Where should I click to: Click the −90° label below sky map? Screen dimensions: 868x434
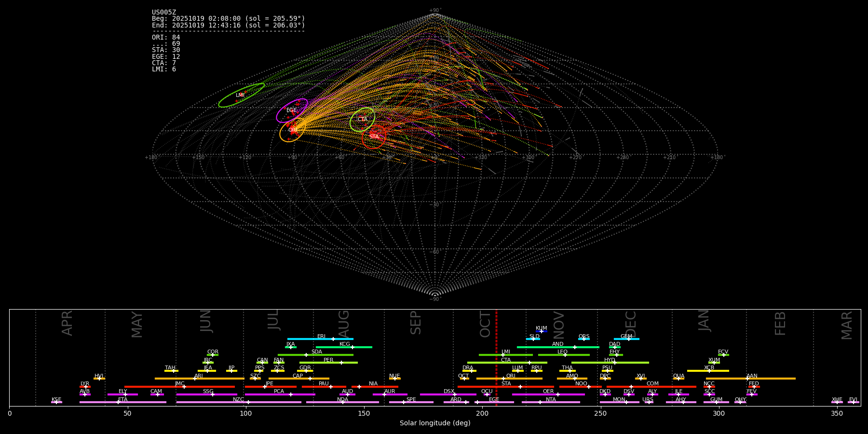[434, 299]
